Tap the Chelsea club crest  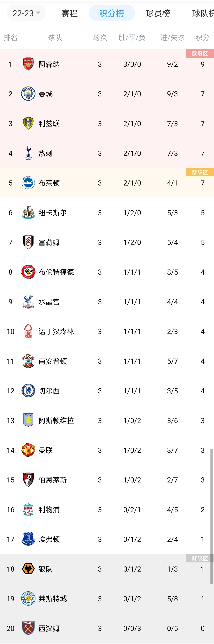click(28, 391)
